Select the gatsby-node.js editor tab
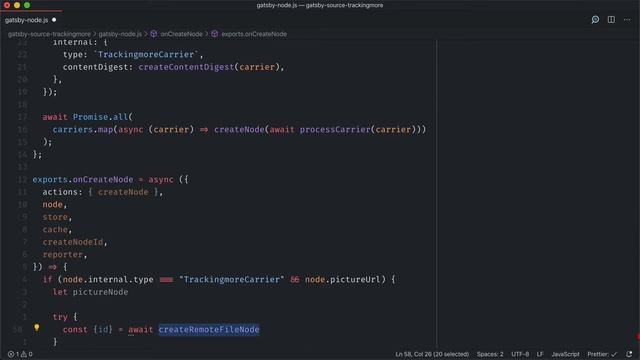The height and width of the screenshot is (360, 640). (x=31, y=20)
